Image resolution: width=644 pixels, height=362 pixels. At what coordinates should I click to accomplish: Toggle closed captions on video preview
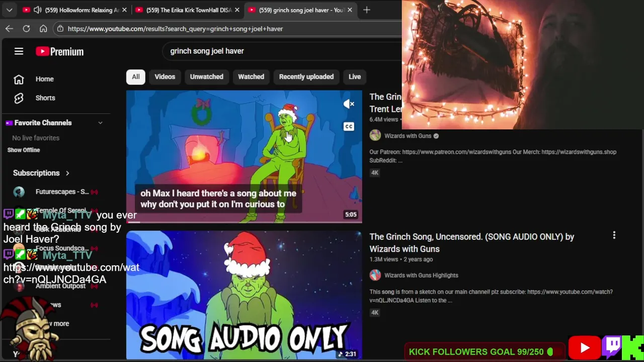point(349,126)
